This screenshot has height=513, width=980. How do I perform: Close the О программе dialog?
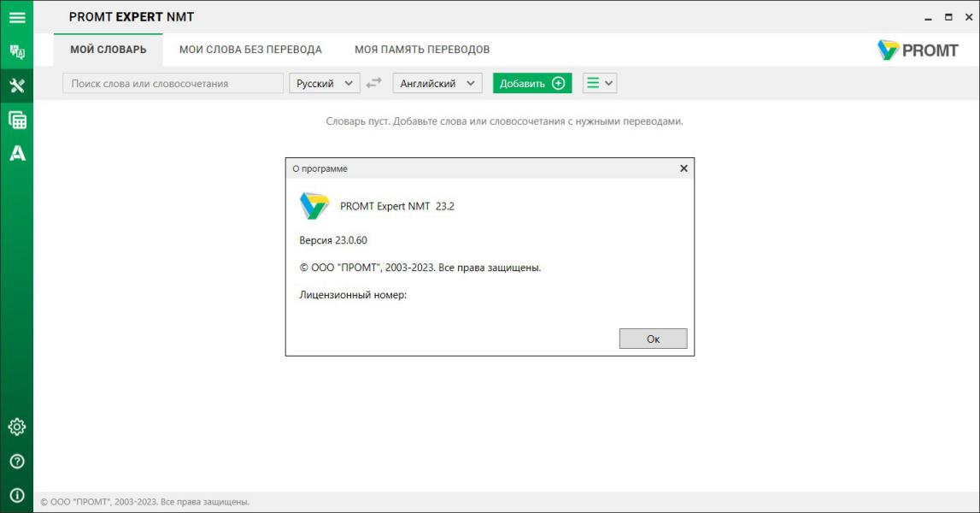[x=684, y=168]
